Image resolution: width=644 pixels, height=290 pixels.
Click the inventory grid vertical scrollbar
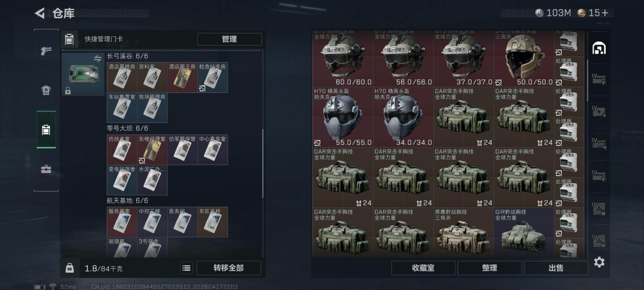coord(587,81)
